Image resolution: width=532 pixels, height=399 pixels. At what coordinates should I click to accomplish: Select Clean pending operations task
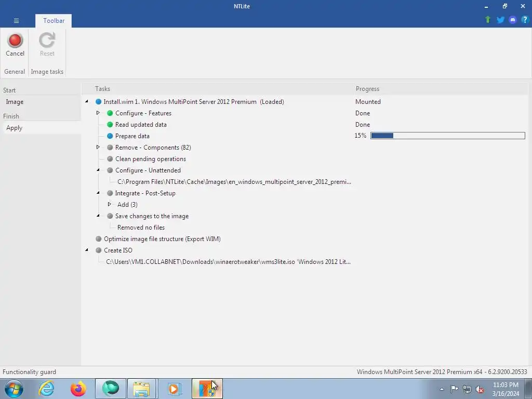coord(151,159)
